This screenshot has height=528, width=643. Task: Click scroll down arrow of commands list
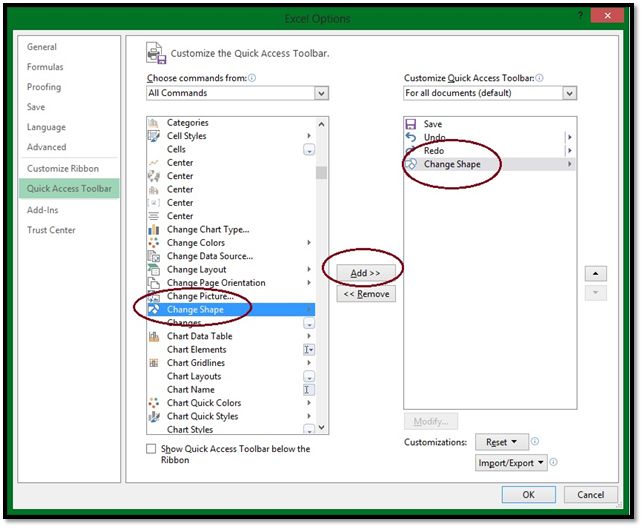point(322,428)
